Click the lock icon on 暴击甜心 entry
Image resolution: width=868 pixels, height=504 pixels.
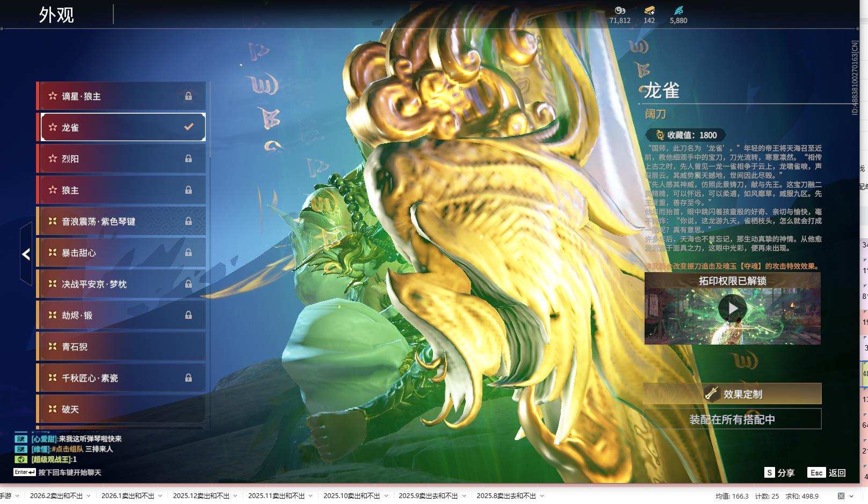(188, 252)
